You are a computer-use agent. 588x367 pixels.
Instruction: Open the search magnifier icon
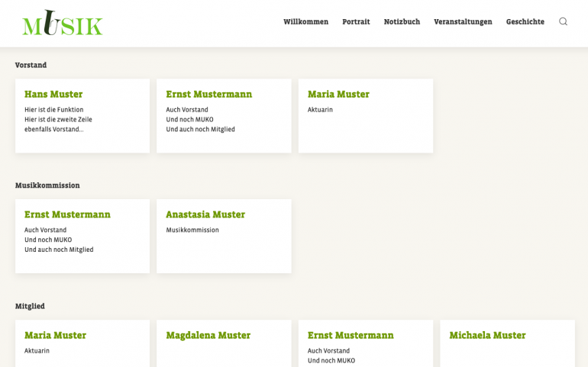point(563,21)
